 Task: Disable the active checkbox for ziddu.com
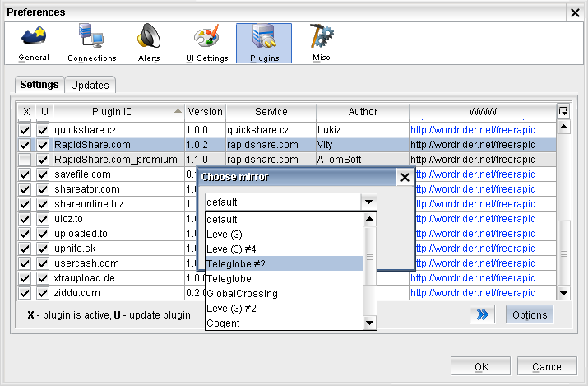pyautogui.click(x=25, y=293)
